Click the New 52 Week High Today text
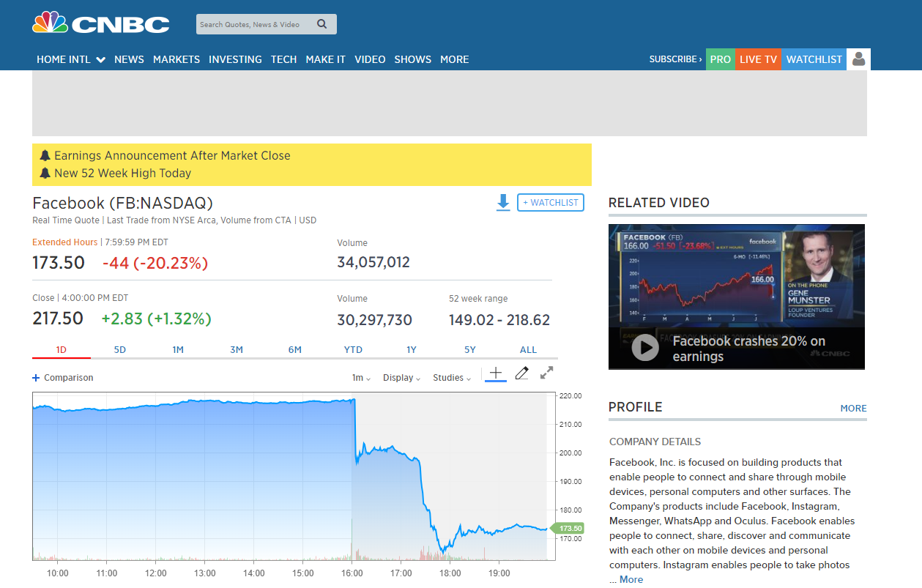This screenshot has width=922, height=588. (x=122, y=173)
